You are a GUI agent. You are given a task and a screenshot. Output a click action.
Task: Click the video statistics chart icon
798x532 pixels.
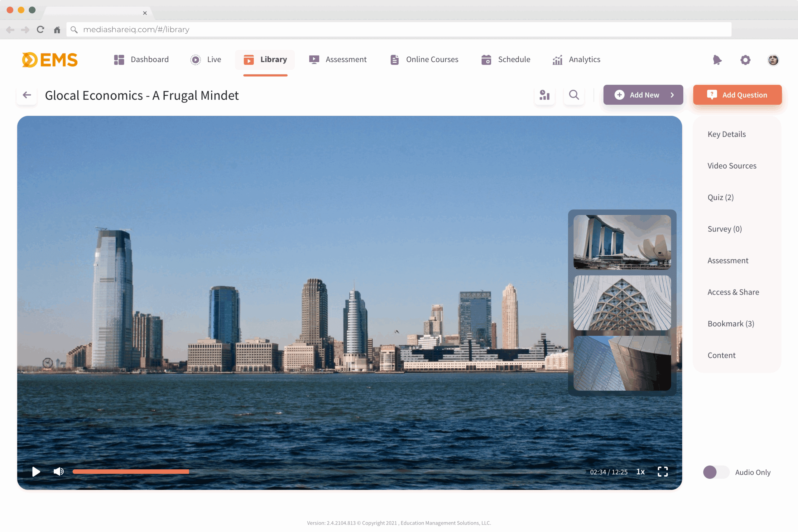click(x=544, y=95)
